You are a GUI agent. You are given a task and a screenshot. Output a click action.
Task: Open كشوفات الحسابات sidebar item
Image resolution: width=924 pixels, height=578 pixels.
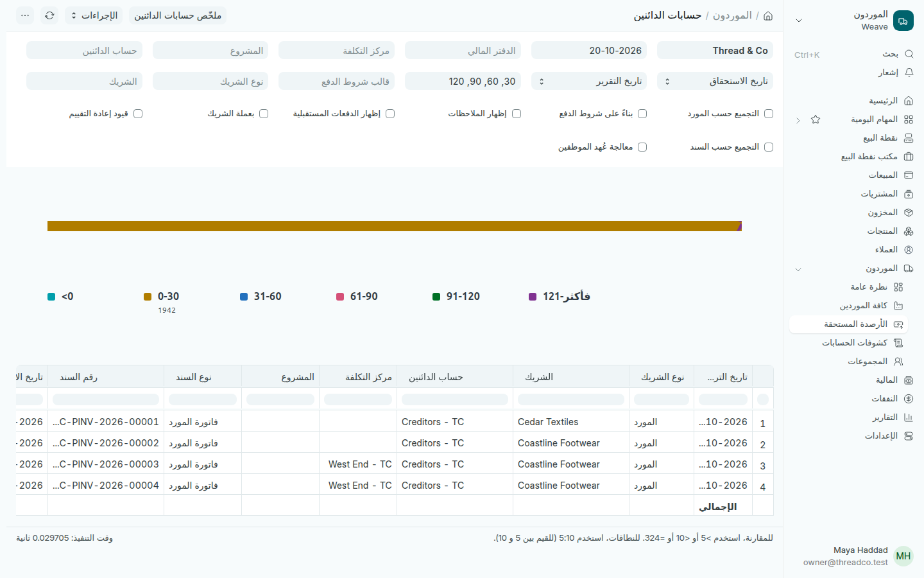855,343
